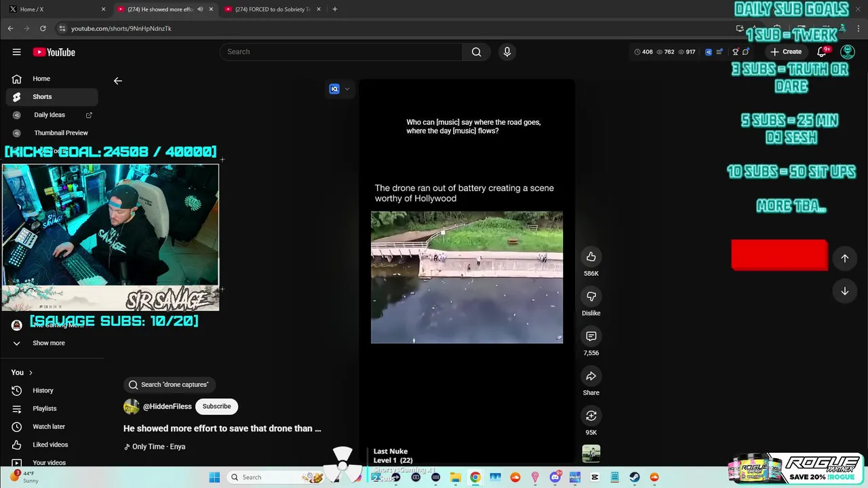Open Playlists in sidebar

click(x=52, y=409)
